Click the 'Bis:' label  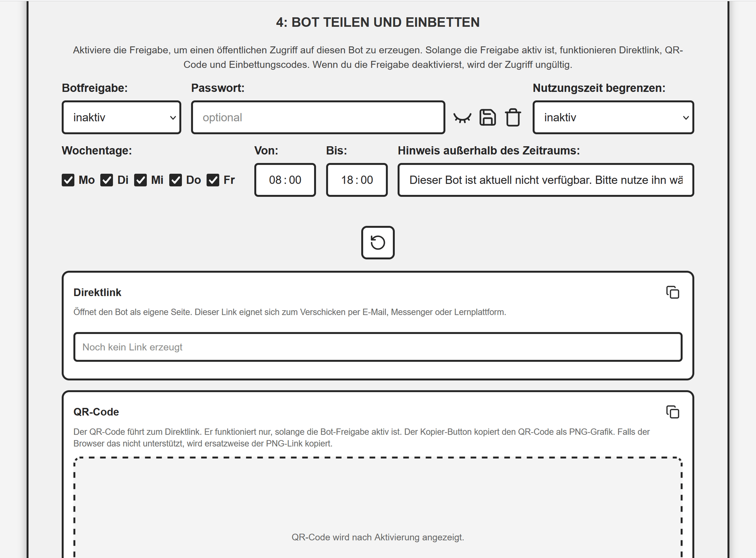pyautogui.click(x=336, y=150)
